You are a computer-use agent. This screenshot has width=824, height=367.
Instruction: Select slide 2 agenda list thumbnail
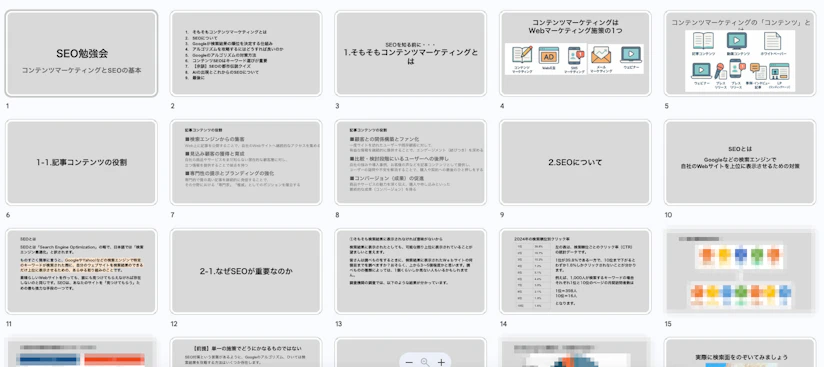tap(246, 54)
